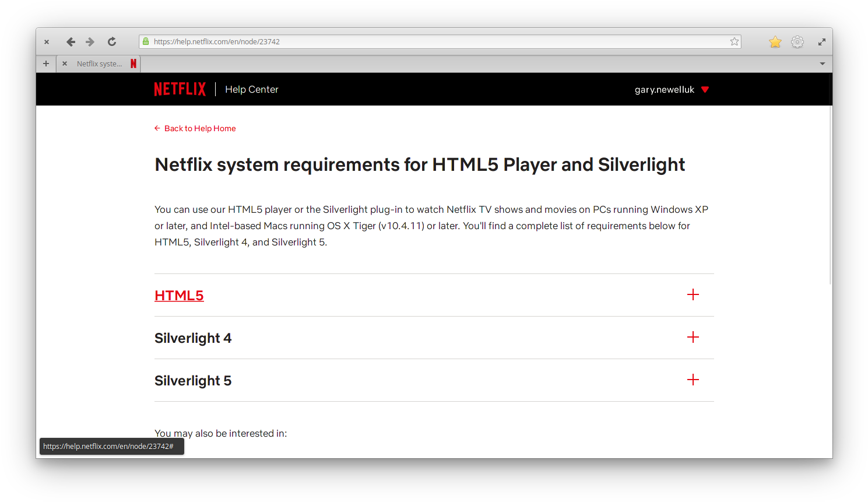Click the browser forward arrow
The image size is (868, 502).
tap(90, 42)
